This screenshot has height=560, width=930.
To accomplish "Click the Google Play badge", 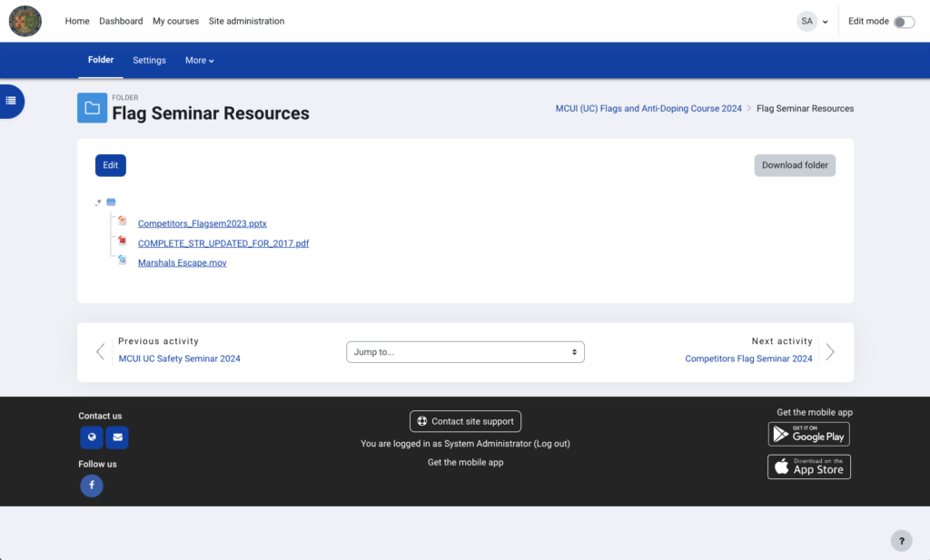I will point(808,434).
